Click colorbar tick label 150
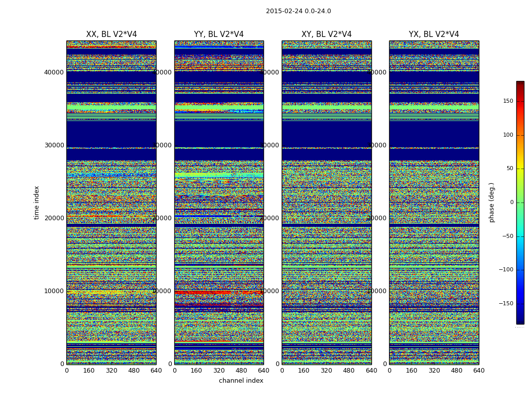 508,101
